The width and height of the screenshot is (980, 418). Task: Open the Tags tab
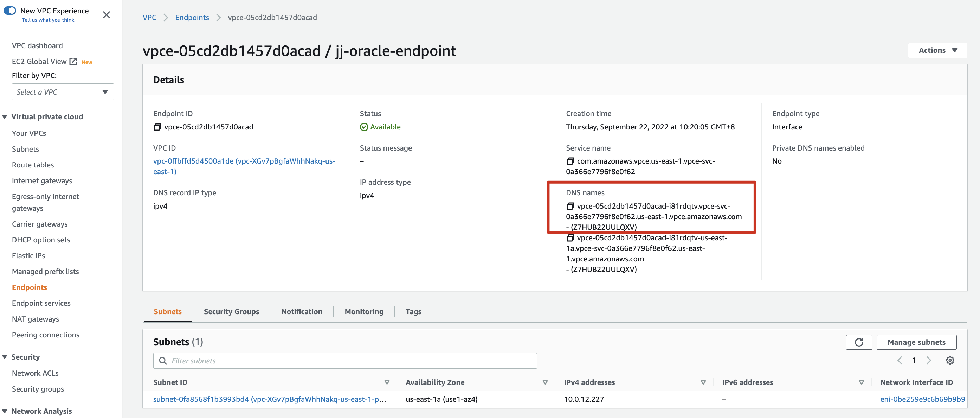coord(413,312)
